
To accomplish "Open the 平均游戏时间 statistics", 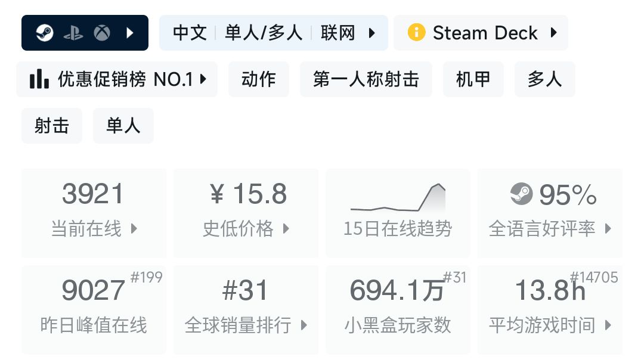I will (550, 309).
